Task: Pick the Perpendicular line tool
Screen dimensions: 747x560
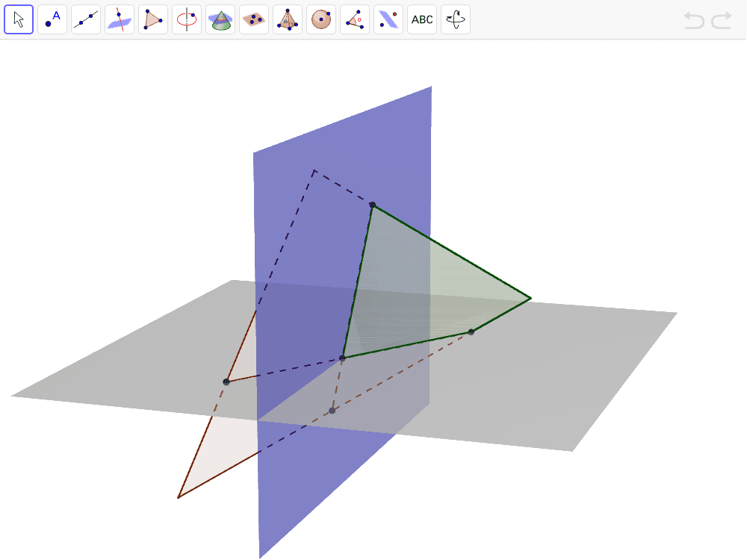Action: click(120, 19)
